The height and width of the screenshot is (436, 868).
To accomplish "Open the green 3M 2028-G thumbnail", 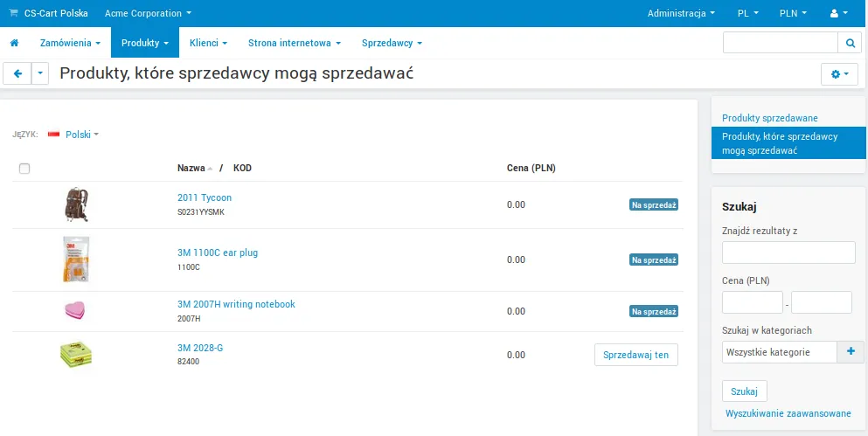I will point(76,355).
